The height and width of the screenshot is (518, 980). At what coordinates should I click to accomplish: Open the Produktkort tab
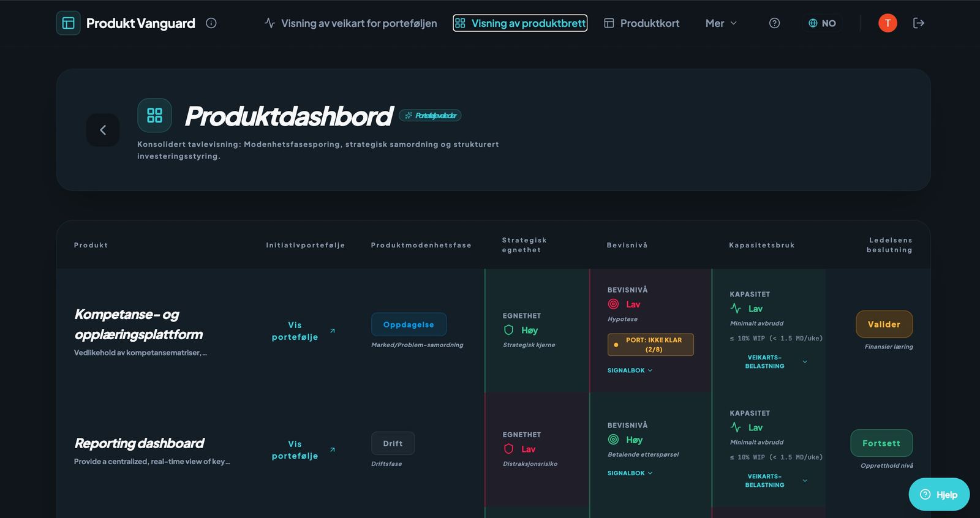(641, 23)
